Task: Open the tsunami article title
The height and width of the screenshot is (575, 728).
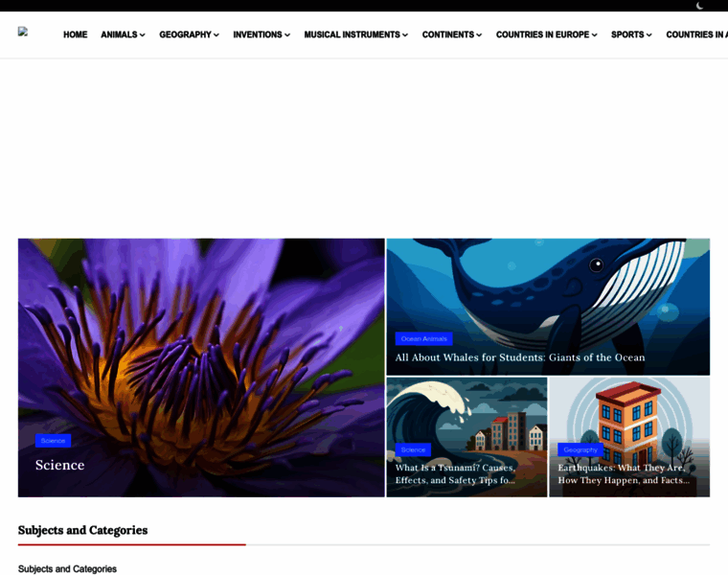Action: (456, 473)
